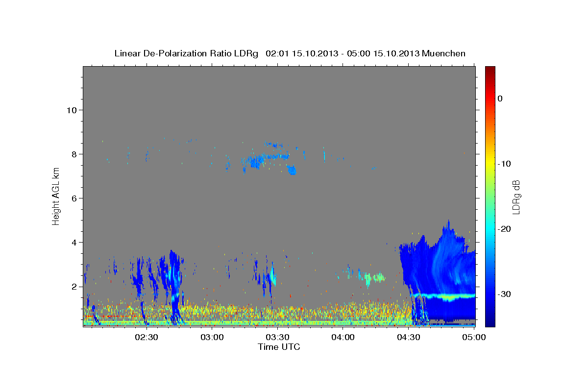Click the 10 km height tick label
This screenshot has height=392, width=588.
tap(72, 110)
